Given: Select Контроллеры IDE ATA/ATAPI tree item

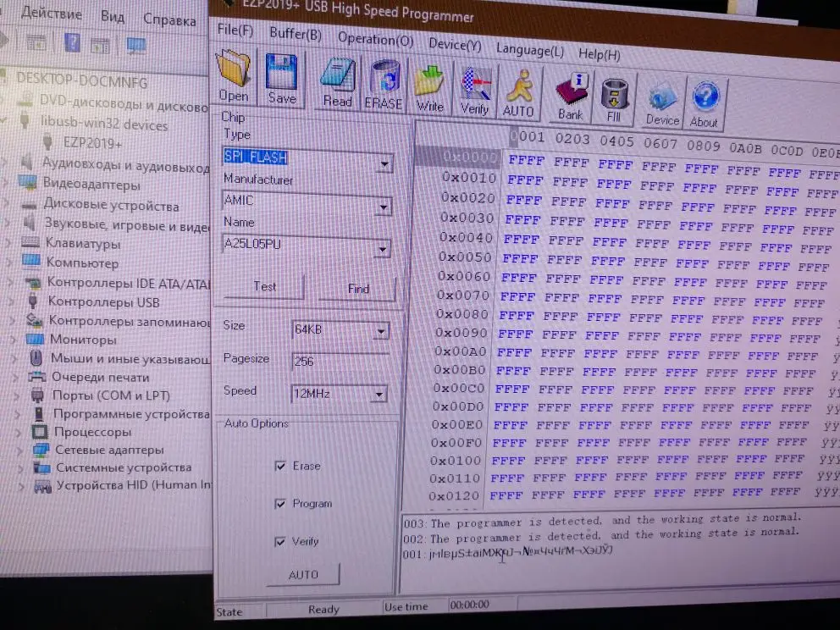Looking at the screenshot, I should pos(129,283).
